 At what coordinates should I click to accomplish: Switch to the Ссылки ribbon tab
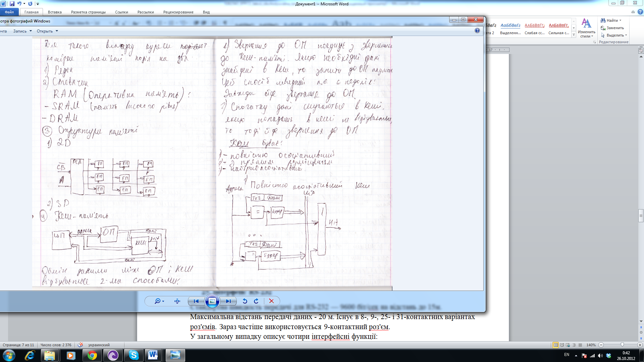[121, 12]
